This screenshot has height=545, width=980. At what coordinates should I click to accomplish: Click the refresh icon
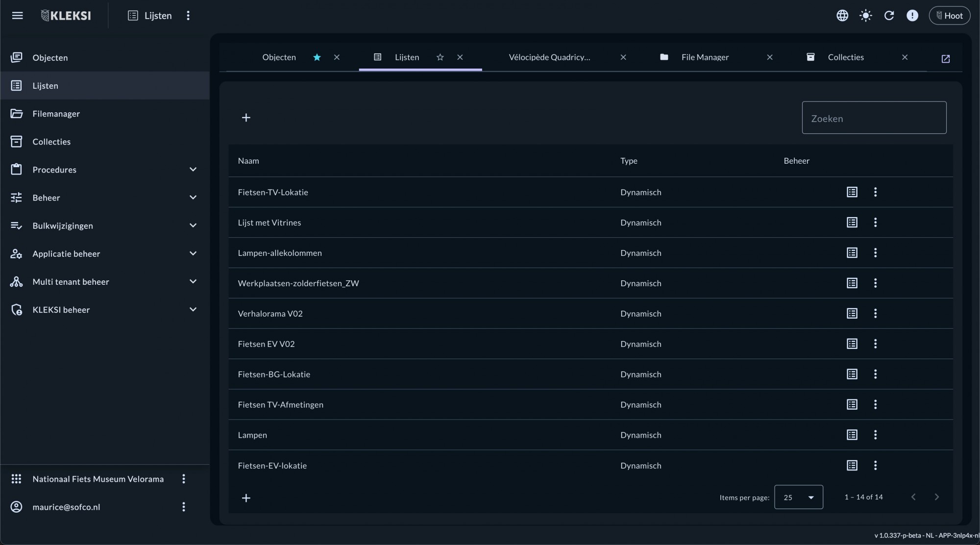(x=889, y=16)
